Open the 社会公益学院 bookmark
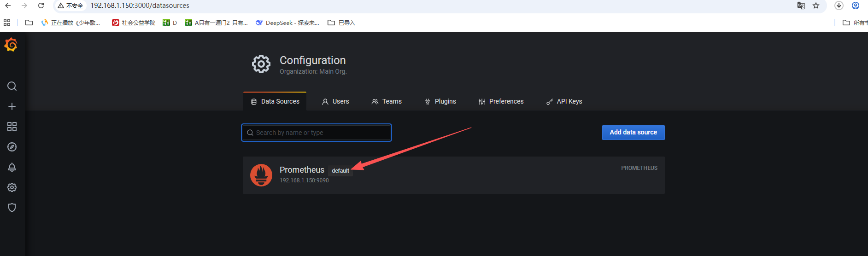The height and width of the screenshot is (256, 868). click(134, 23)
